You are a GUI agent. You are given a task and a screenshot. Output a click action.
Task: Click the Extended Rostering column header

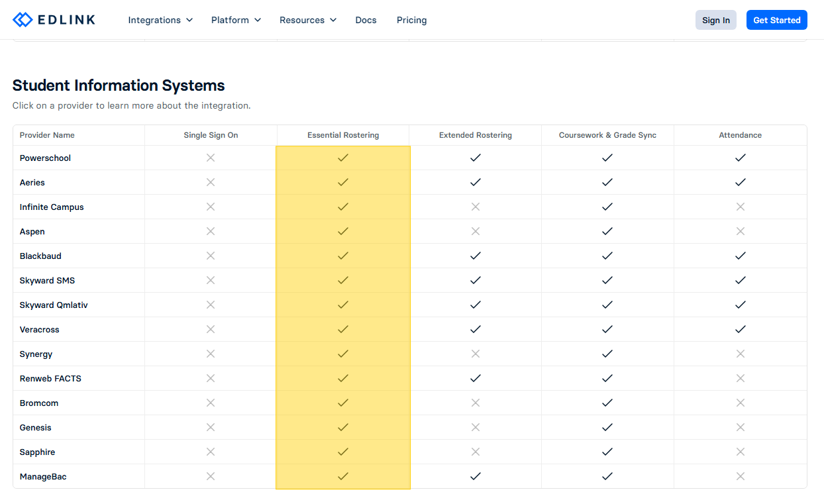point(476,135)
